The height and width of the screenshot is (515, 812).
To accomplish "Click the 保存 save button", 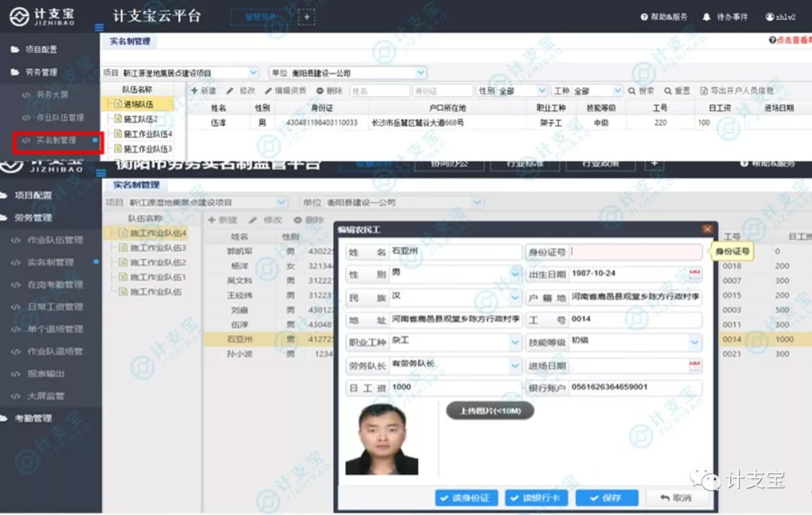I will pyautogui.click(x=607, y=498).
